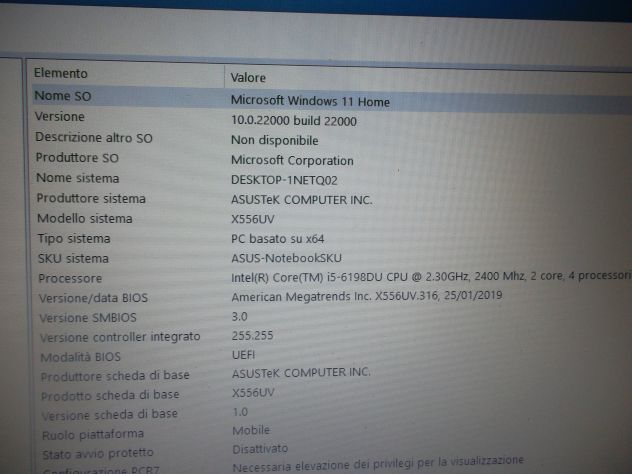This screenshot has width=632, height=474.
Task: Click the PC basato su x64 value
Action: pyautogui.click(x=278, y=239)
